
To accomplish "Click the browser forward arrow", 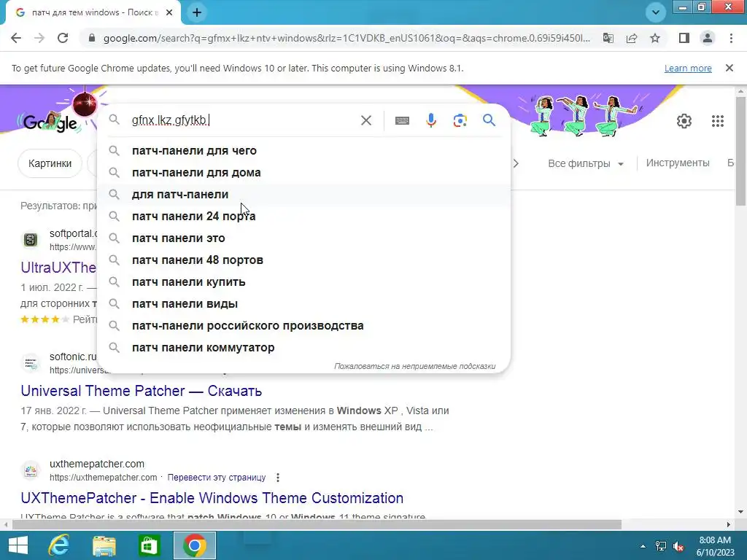I will [39, 38].
